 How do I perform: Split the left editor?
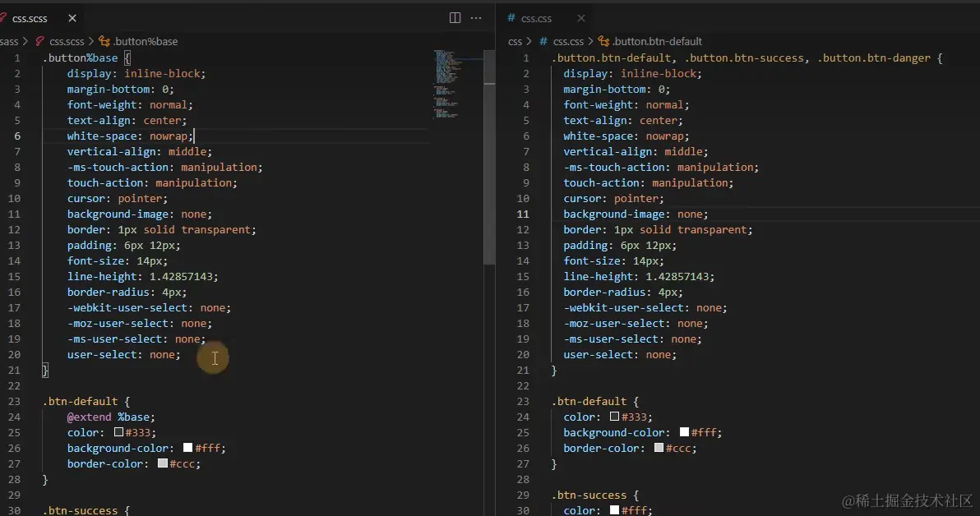tap(455, 18)
